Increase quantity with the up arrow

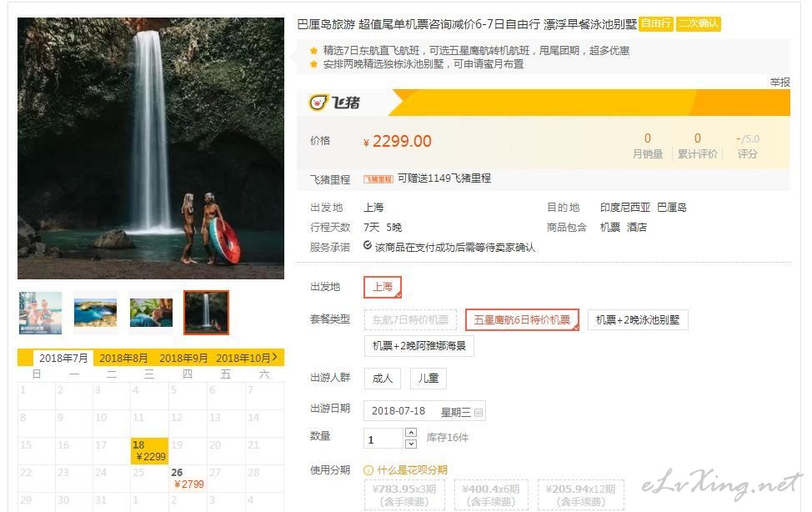[410, 432]
